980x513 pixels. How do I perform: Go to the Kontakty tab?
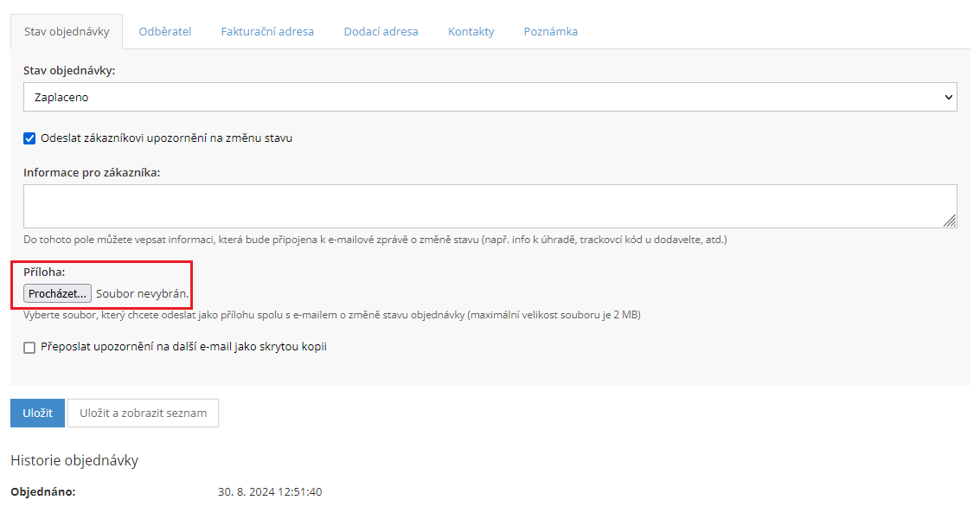471,31
